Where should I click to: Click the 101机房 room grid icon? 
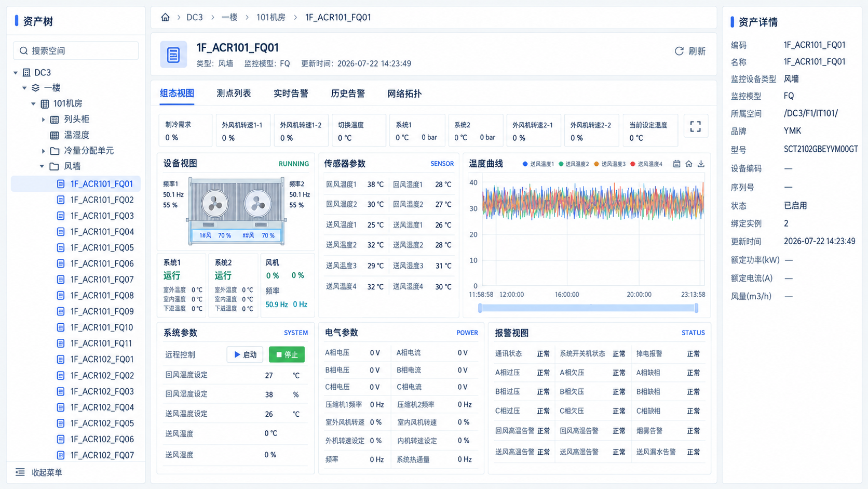[45, 103]
